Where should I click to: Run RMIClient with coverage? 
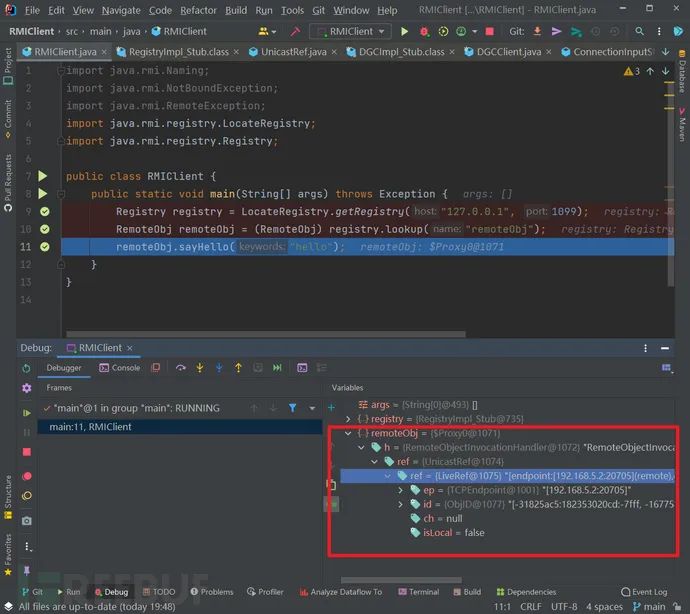pos(443,31)
